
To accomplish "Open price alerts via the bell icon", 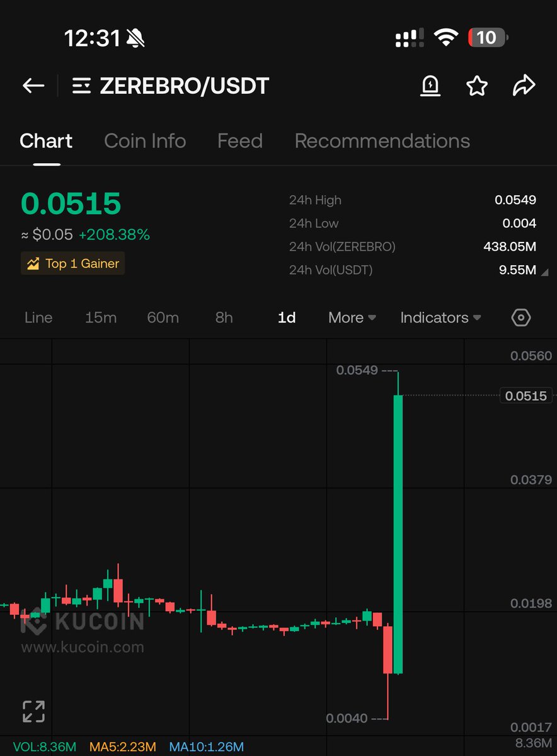I will [430, 86].
